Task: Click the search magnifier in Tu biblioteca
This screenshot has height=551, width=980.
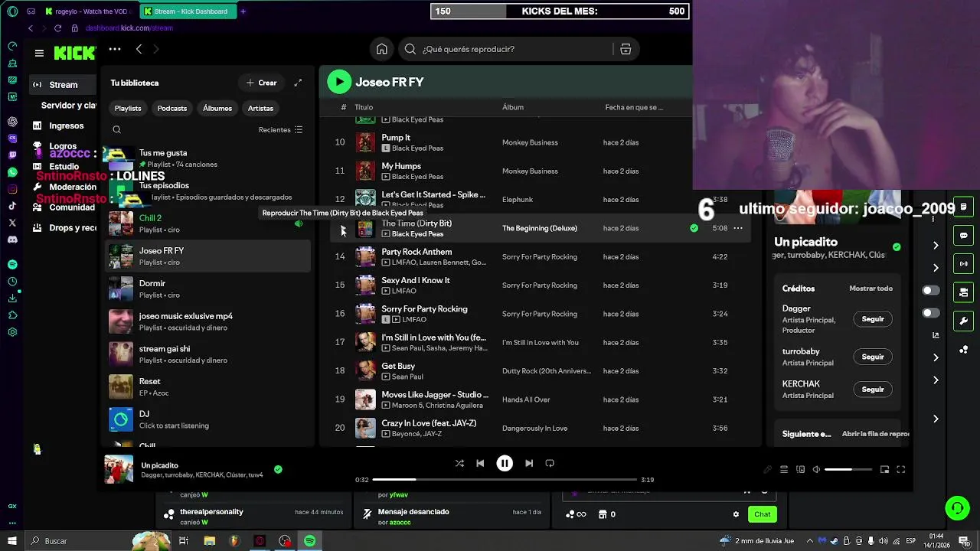Action: [117, 130]
